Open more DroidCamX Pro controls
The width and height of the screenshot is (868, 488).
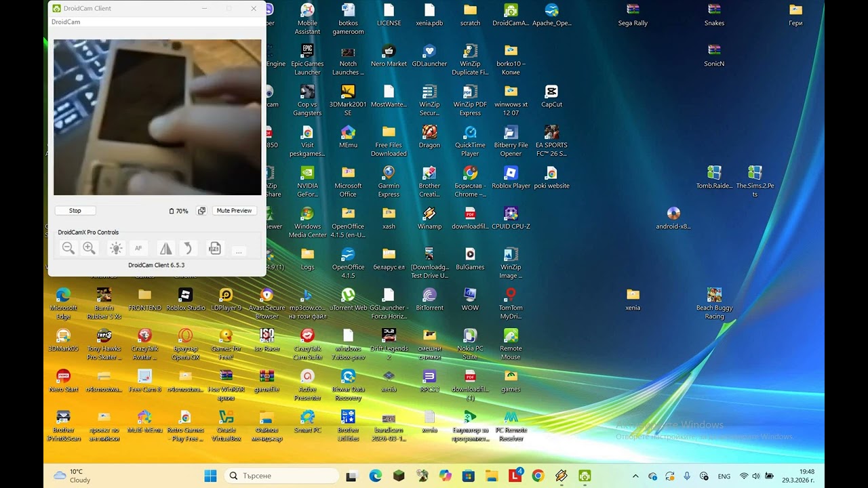click(238, 250)
